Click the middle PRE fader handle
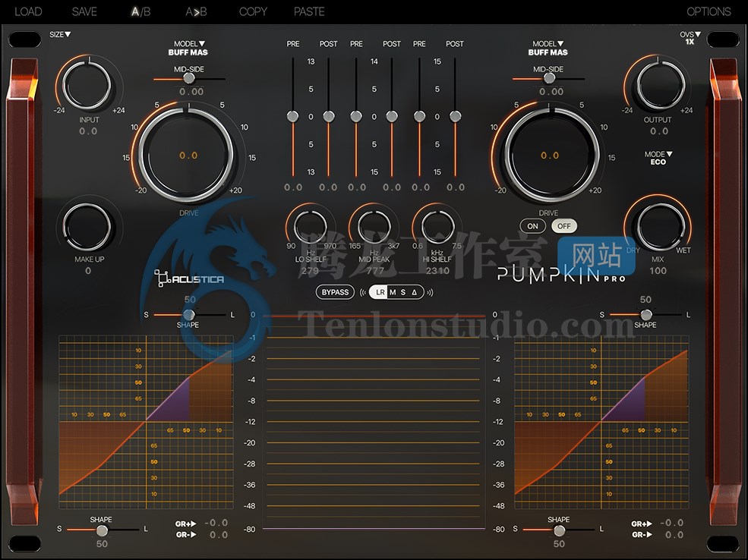 356,116
